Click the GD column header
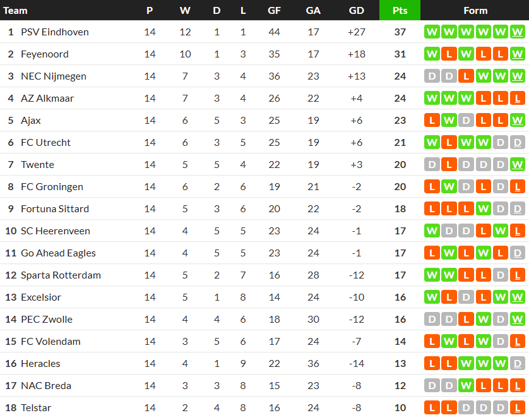The height and width of the screenshot is (420, 529). [x=356, y=10]
